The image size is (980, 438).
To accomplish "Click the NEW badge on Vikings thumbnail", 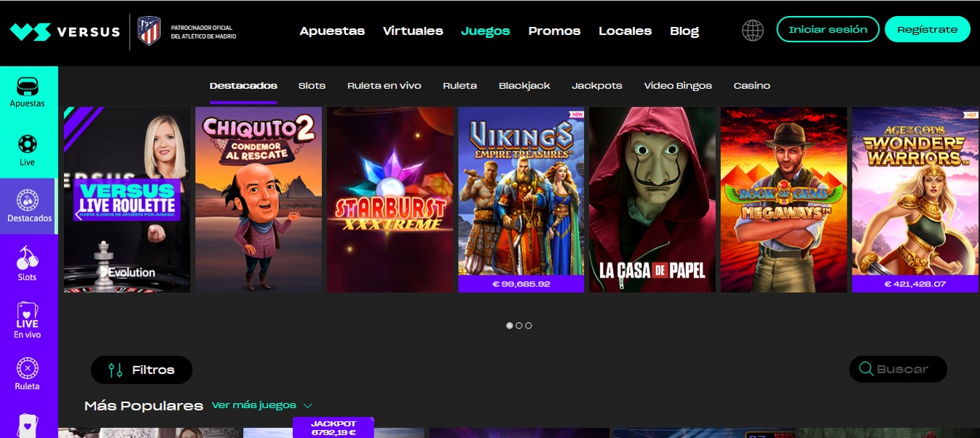I will [577, 114].
